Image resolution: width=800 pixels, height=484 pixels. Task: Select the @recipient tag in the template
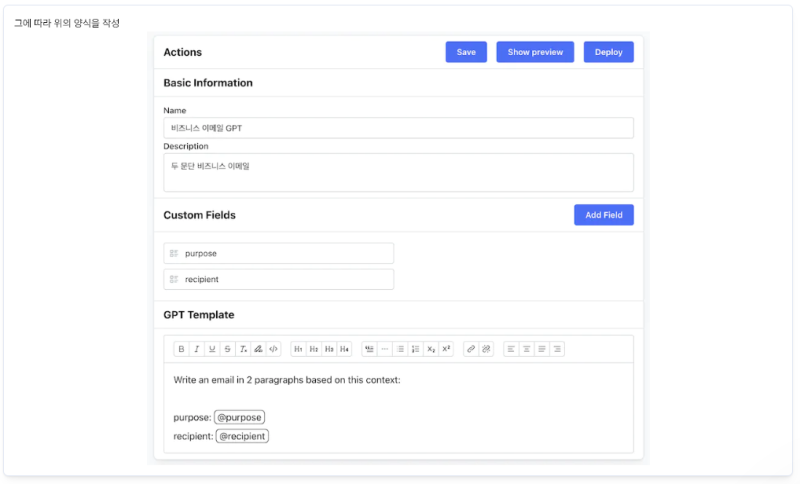point(242,436)
